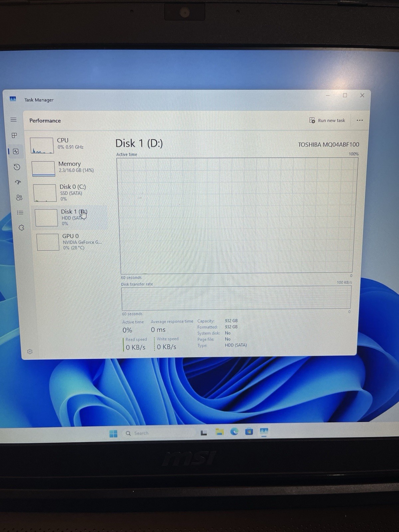Click the Disk 1 (D:) heading
Screen dimensions: 399x532
139,143
